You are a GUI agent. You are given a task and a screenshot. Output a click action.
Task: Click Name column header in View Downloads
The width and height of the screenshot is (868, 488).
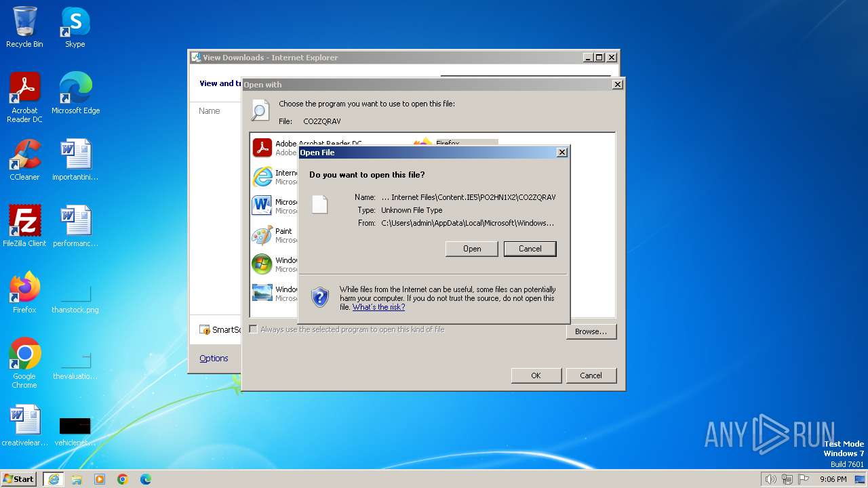tap(210, 111)
